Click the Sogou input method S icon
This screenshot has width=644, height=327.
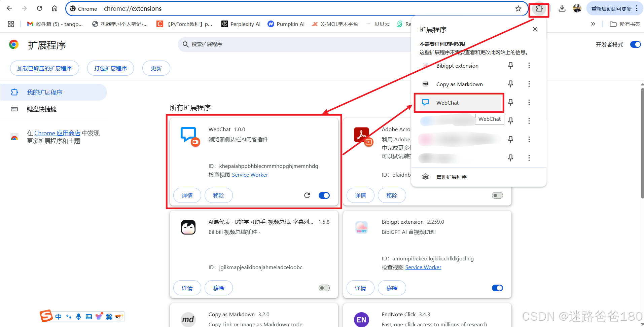(46, 316)
